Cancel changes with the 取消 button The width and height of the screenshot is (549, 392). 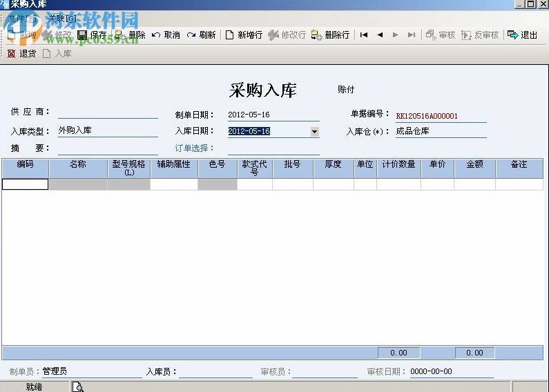pos(166,35)
